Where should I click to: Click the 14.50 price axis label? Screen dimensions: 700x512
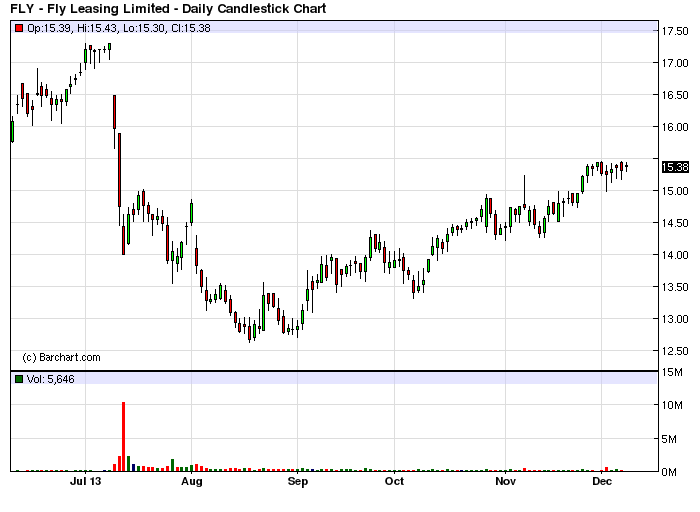click(x=675, y=223)
